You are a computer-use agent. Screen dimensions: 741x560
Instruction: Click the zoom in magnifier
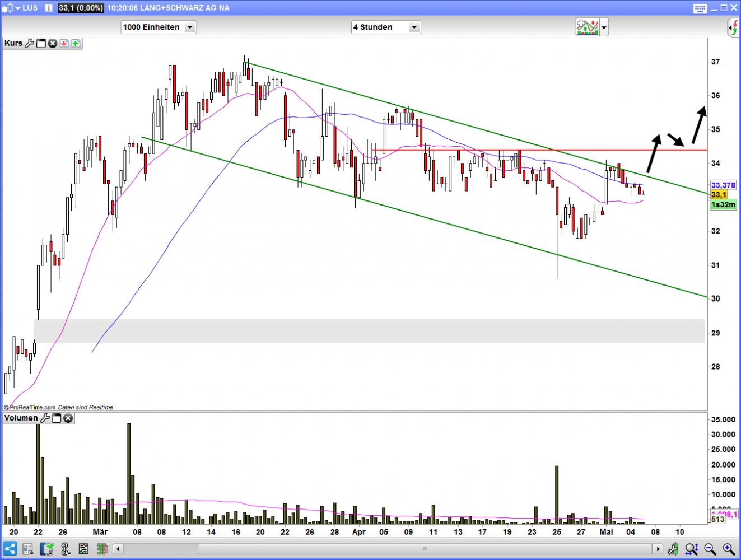(729, 549)
